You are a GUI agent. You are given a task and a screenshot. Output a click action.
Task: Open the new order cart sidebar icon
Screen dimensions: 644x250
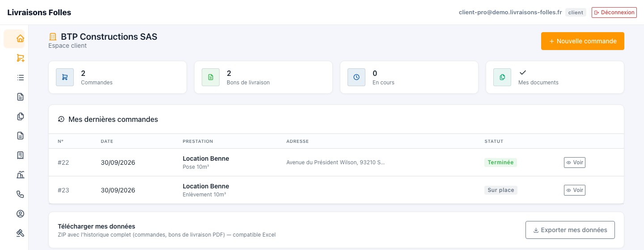click(20, 58)
